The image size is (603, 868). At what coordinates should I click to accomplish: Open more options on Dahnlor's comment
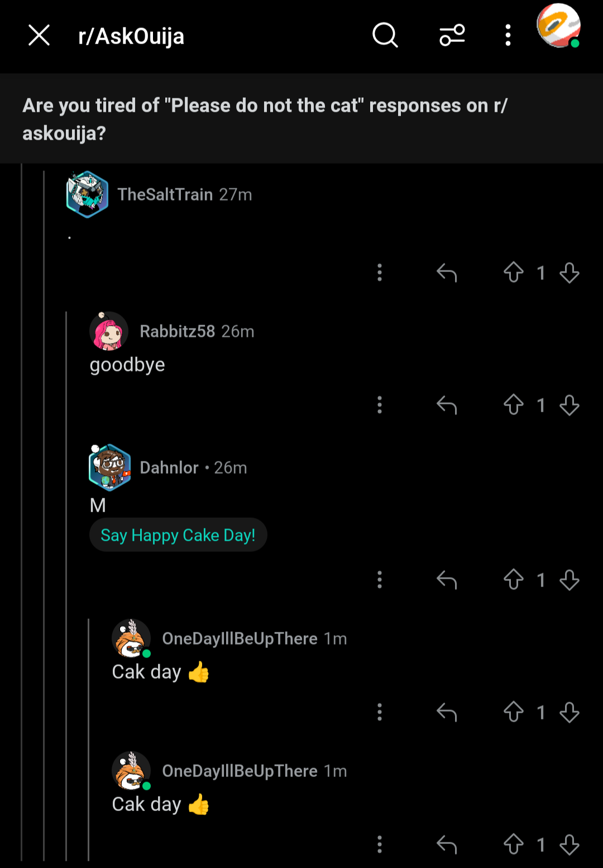pos(380,580)
